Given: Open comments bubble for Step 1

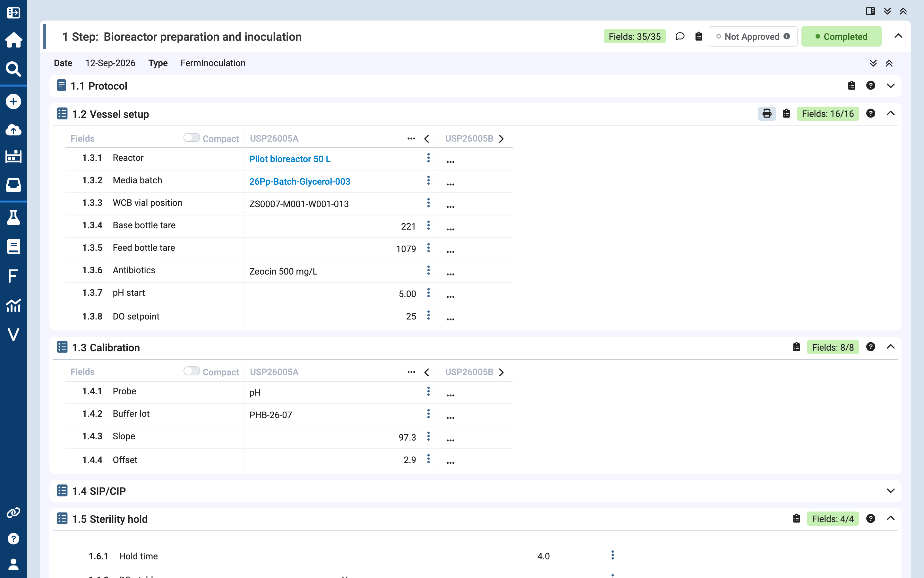Looking at the screenshot, I should pyautogui.click(x=680, y=36).
